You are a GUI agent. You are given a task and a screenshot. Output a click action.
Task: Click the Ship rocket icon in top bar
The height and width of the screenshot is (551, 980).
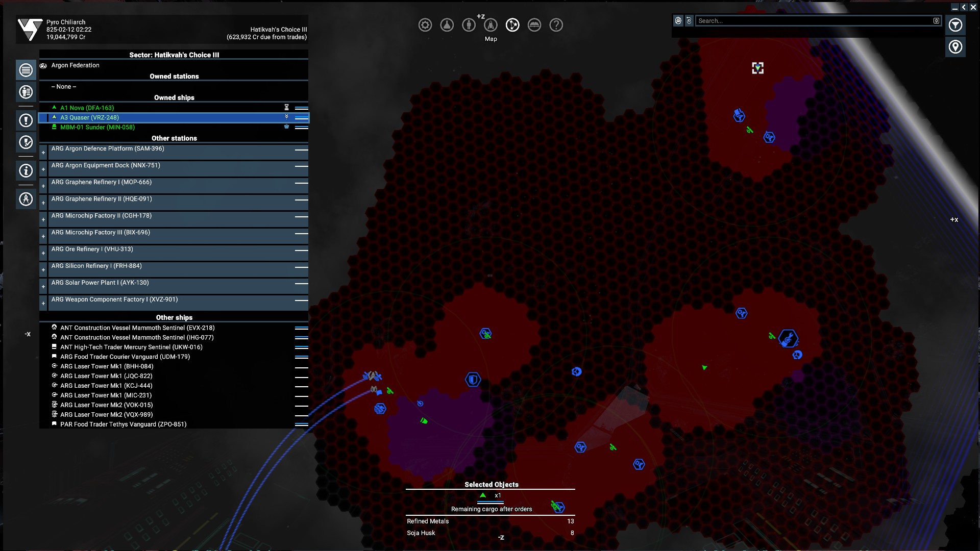tap(491, 25)
